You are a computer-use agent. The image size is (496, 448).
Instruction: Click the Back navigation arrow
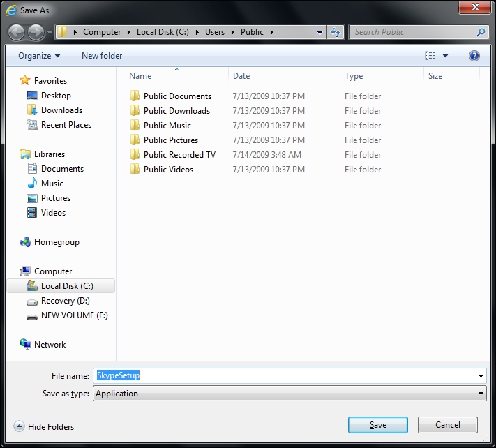16,32
